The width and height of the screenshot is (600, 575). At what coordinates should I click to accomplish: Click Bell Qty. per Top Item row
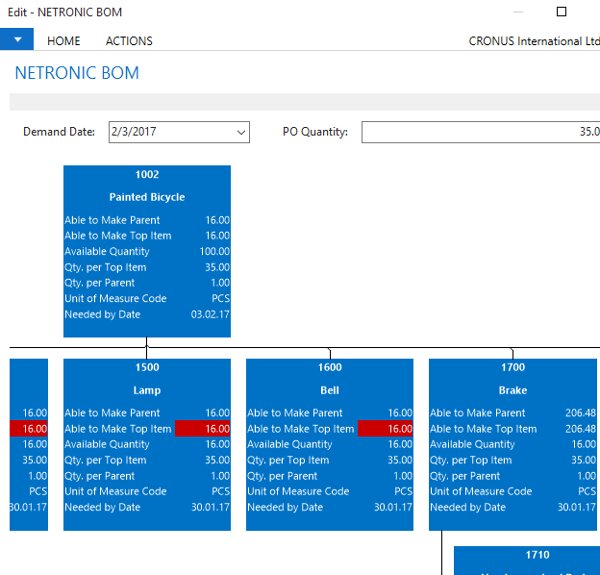(x=330, y=460)
